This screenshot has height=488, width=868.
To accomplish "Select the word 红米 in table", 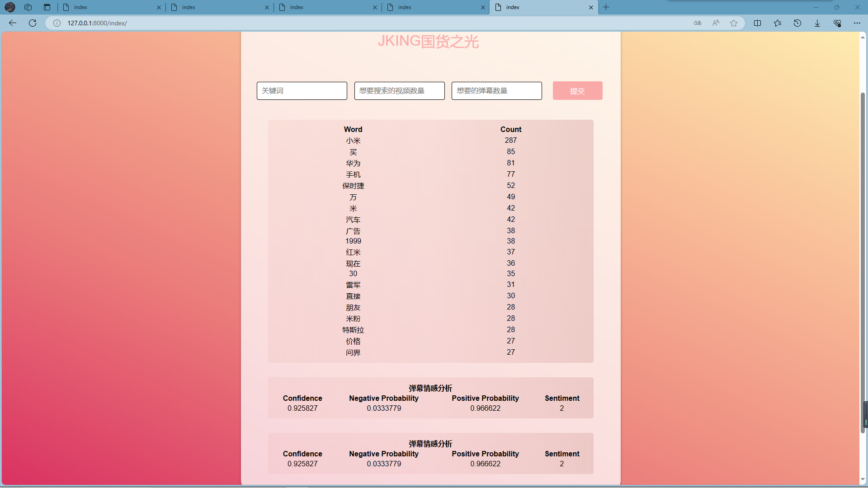I will click(353, 252).
